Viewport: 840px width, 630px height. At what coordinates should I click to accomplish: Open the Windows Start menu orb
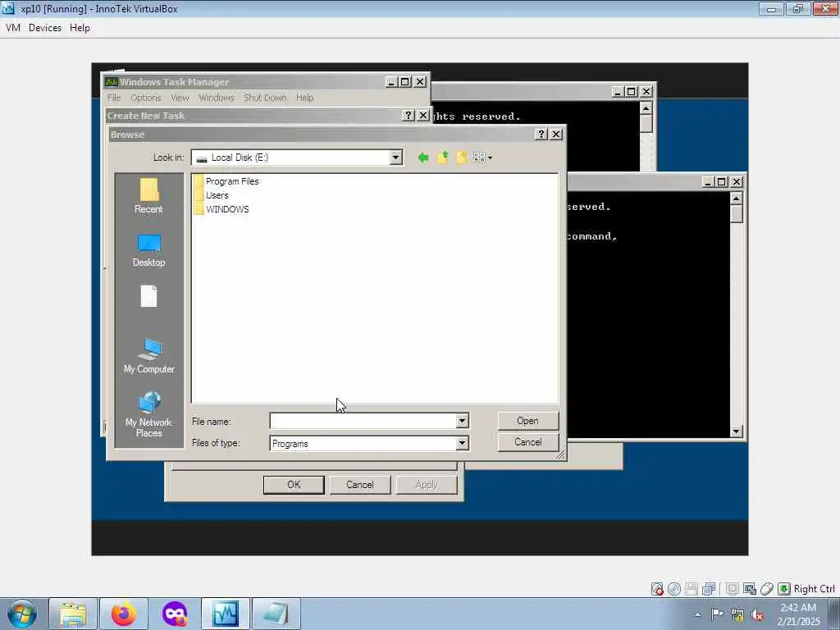click(x=22, y=614)
